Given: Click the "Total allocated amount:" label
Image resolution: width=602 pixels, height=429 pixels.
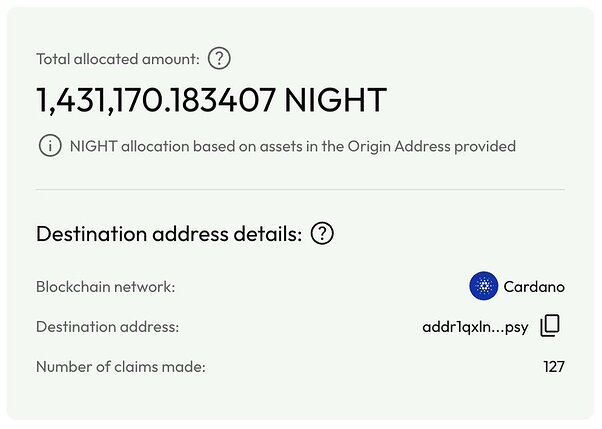Looking at the screenshot, I should coord(117,59).
